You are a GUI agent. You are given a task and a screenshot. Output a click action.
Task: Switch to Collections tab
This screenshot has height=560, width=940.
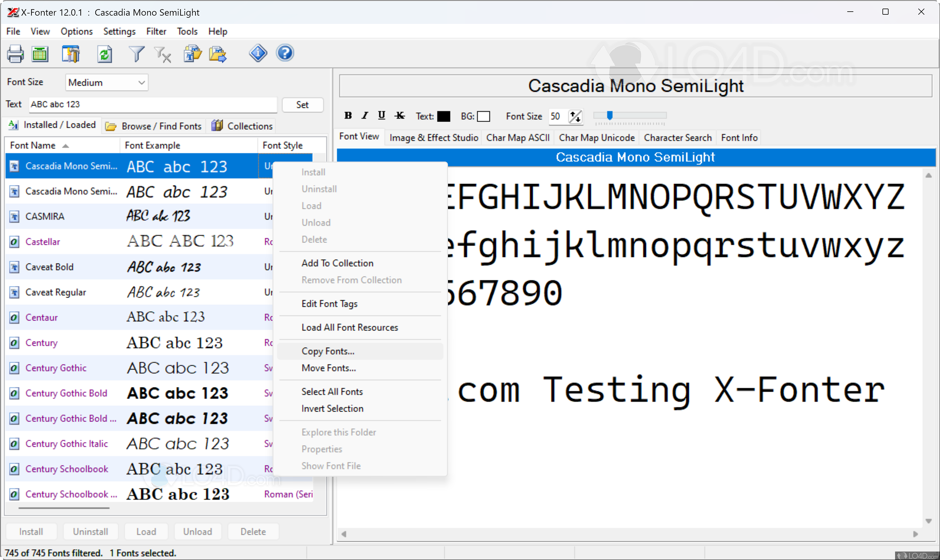point(242,126)
